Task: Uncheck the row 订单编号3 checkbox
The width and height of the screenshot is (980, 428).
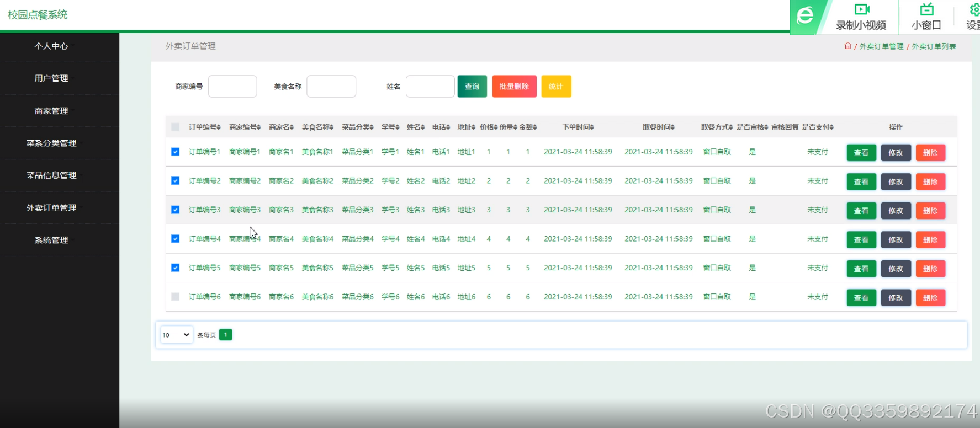Action: (175, 210)
